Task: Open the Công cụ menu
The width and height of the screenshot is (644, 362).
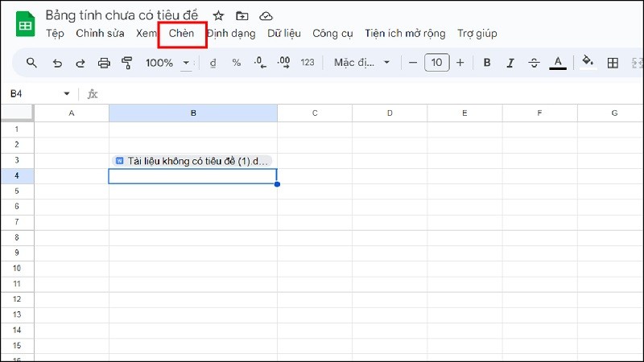Action: coord(332,33)
